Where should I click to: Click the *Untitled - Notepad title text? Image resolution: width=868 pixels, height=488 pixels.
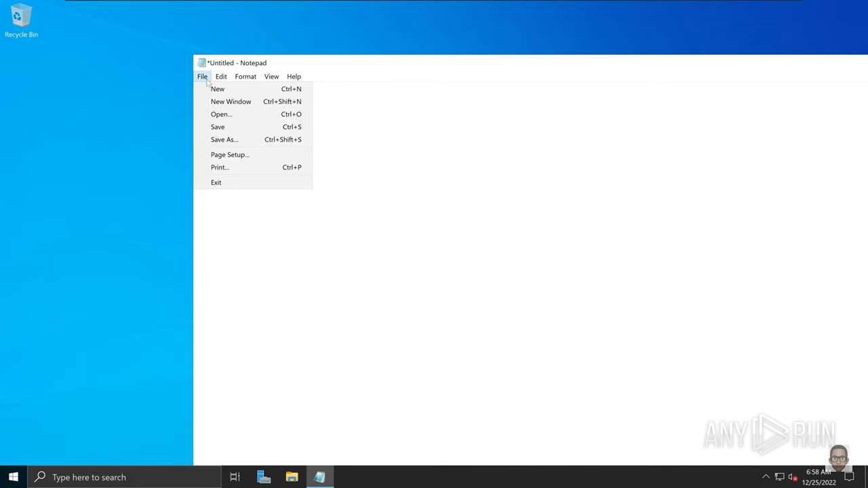(x=237, y=63)
